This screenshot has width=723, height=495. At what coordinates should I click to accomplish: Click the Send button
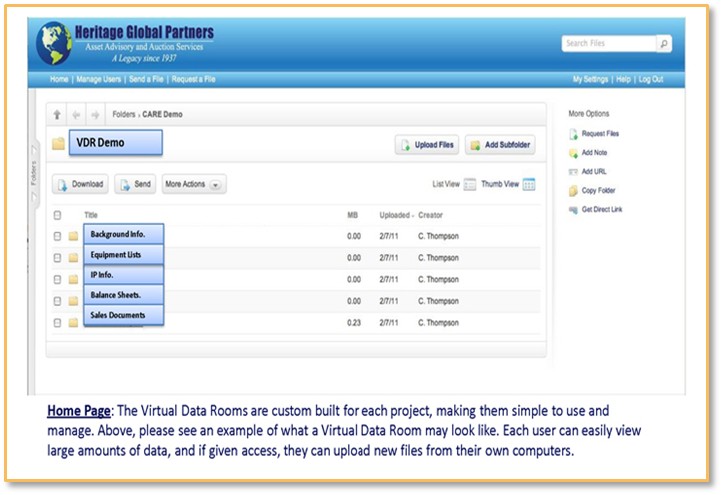click(135, 184)
